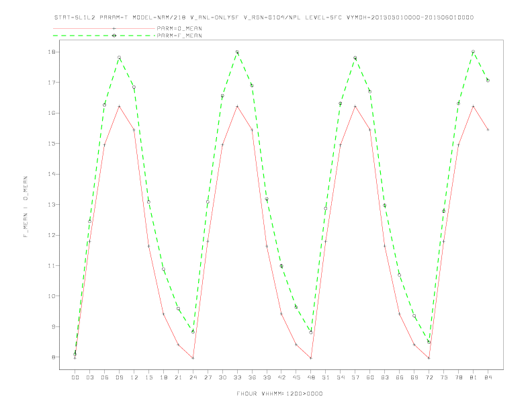Click the PARM=O_MEAN legend label
Screen dimensions: 532x411
point(179,28)
